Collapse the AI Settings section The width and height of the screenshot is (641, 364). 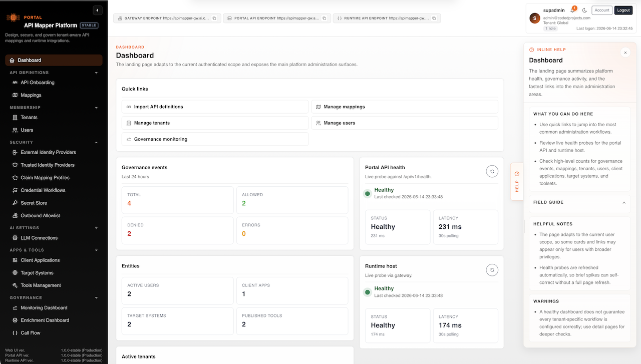tap(96, 228)
